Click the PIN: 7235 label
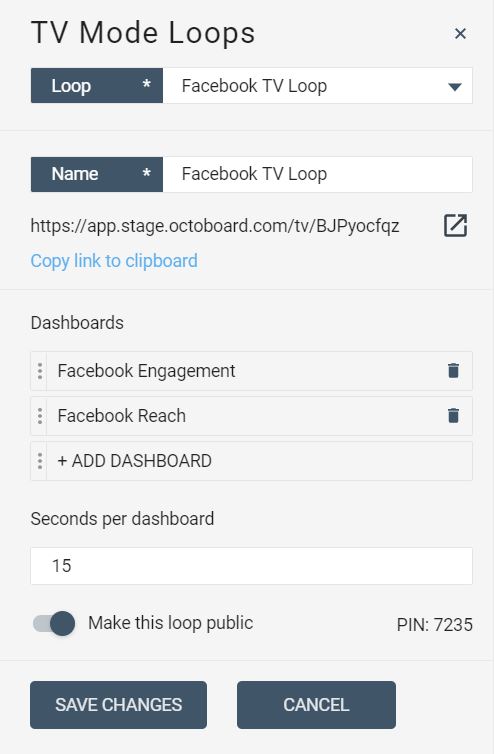This screenshot has height=754, width=494. click(x=434, y=625)
